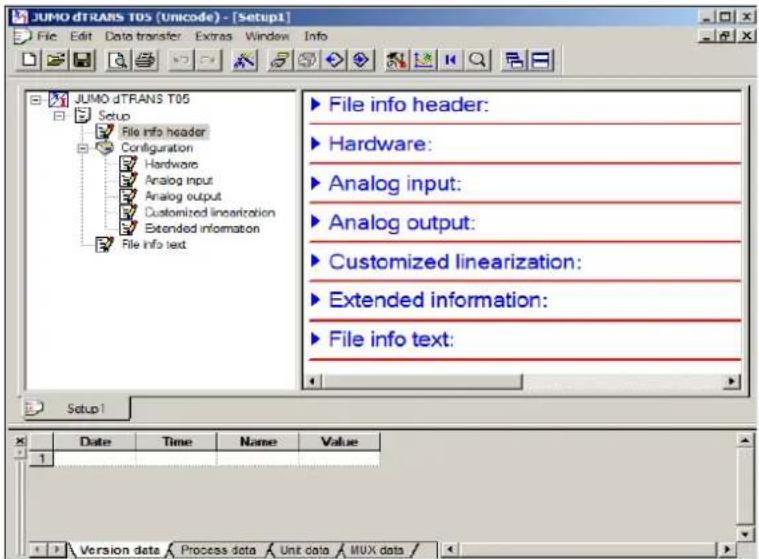This screenshot has height=559, width=759.
Task: Click the summary pane horizontal scrollbar thumb
Action: (x=423, y=381)
